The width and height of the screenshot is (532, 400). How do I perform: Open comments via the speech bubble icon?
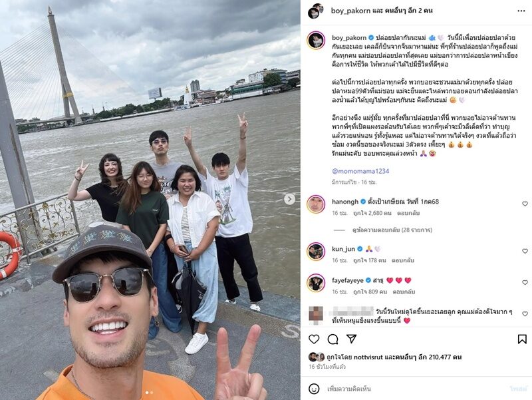(333, 339)
